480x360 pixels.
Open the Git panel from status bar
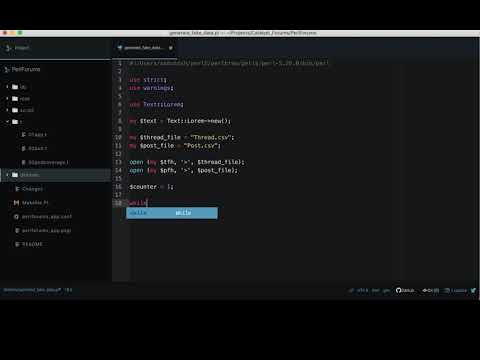(431, 290)
